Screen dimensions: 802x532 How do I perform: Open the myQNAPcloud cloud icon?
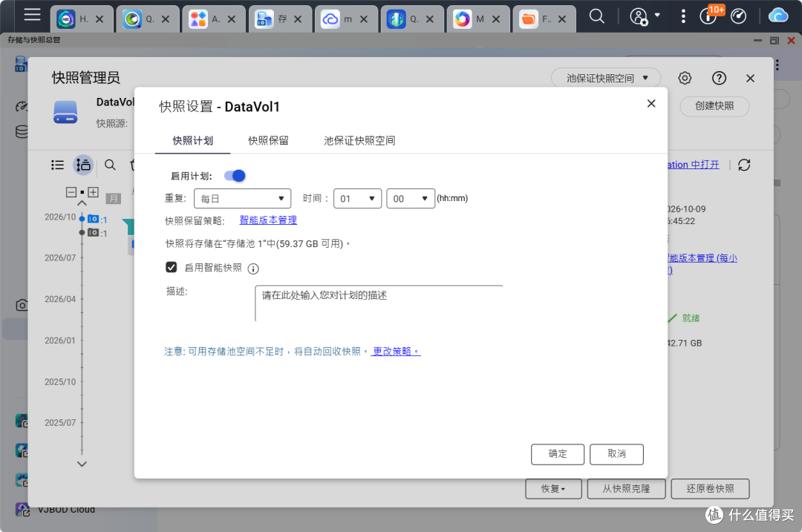pyautogui.click(x=778, y=16)
